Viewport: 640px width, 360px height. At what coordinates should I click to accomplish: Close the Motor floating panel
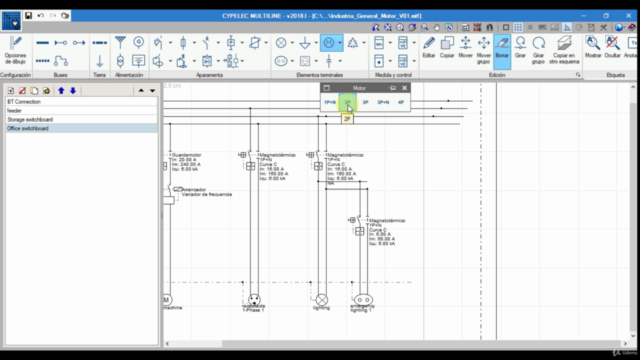click(404, 88)
